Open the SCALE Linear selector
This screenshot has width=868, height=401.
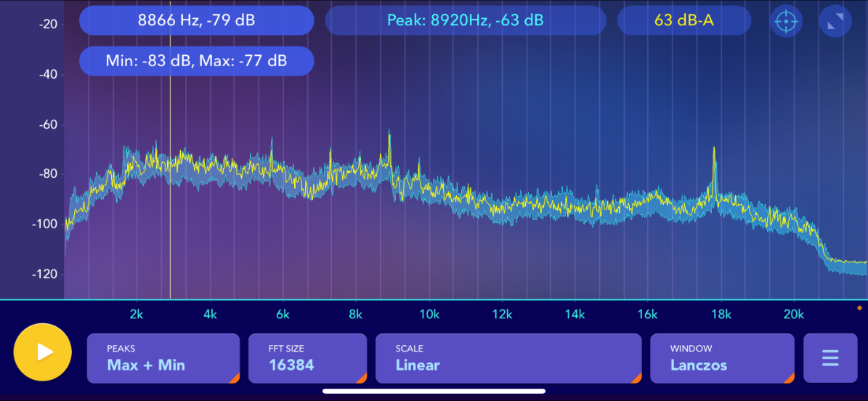(508, 358)
